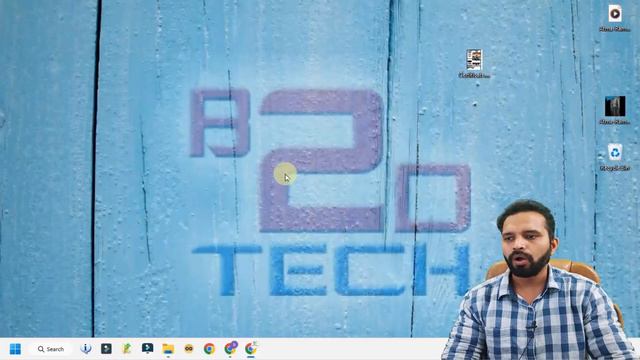Click the taskbar Search box
640x360 pixels.
(x=51, y=349)
